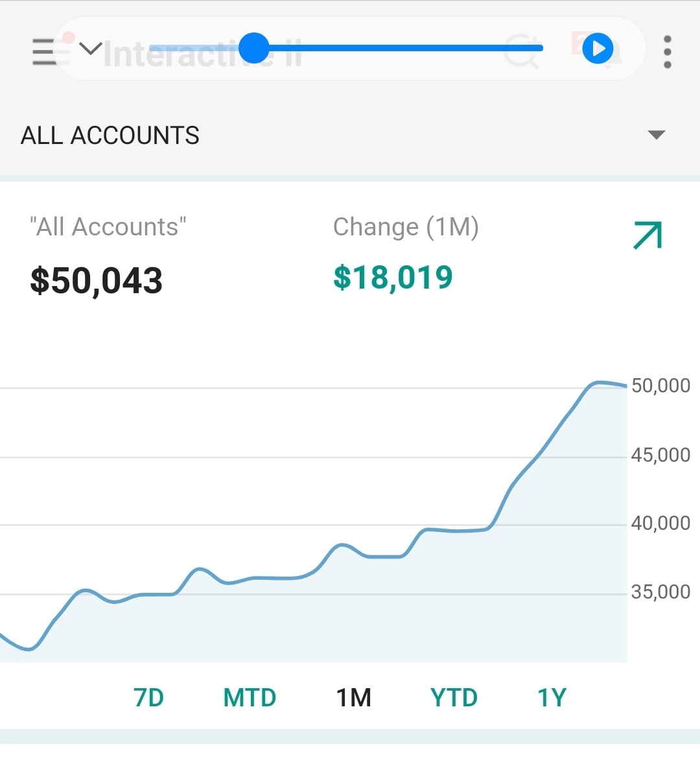Switch chart to YTD range

(x=454, y=697)
